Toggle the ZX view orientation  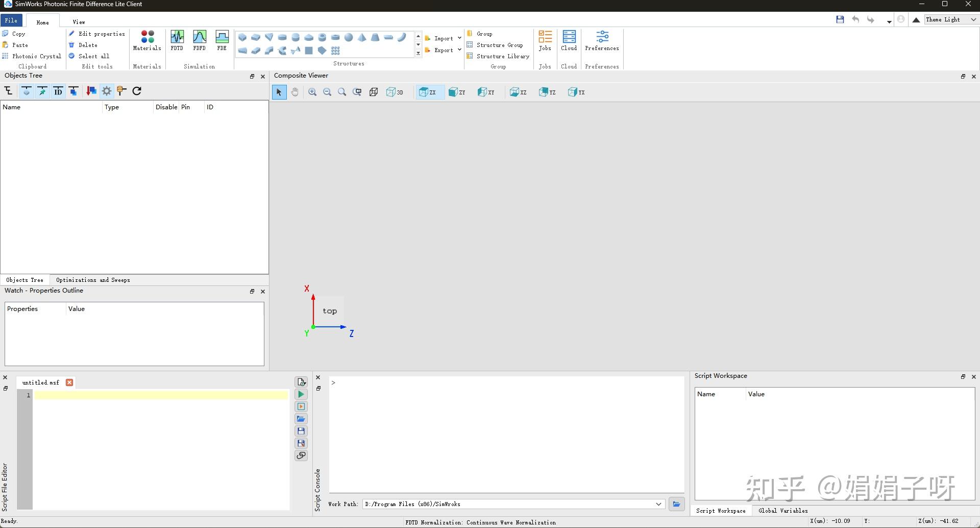(x=428, y=92)
